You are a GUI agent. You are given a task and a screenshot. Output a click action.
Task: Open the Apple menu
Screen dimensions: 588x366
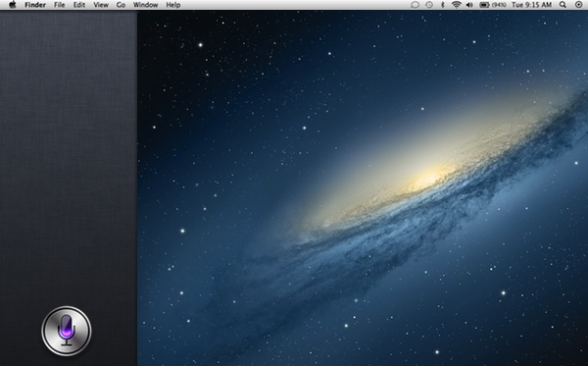pos(13,5)
